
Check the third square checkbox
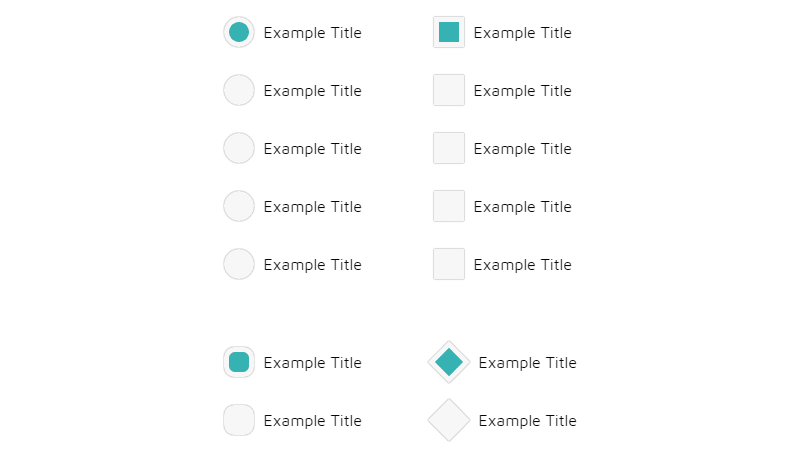449,148
